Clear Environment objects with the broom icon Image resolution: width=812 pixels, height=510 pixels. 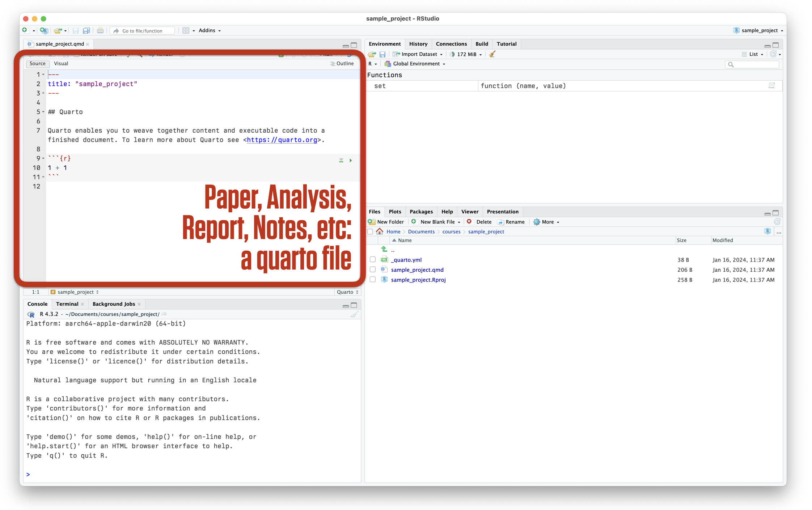[x=492, y=54]
